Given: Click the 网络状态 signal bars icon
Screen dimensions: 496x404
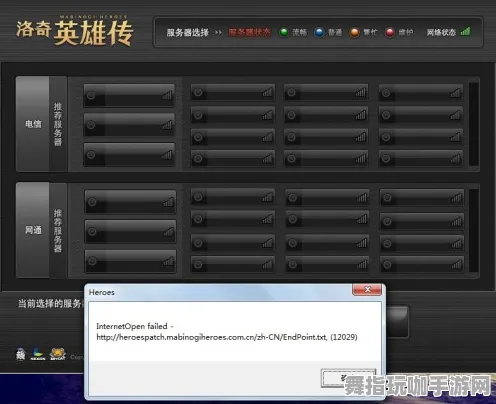Looking at the screenshot, I should pos(465,31).
